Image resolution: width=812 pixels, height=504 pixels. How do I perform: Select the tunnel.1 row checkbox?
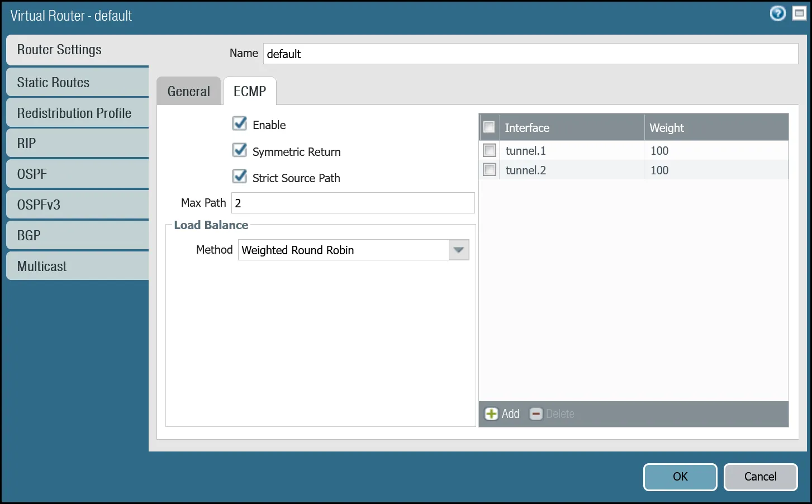[x=490, y=150]
